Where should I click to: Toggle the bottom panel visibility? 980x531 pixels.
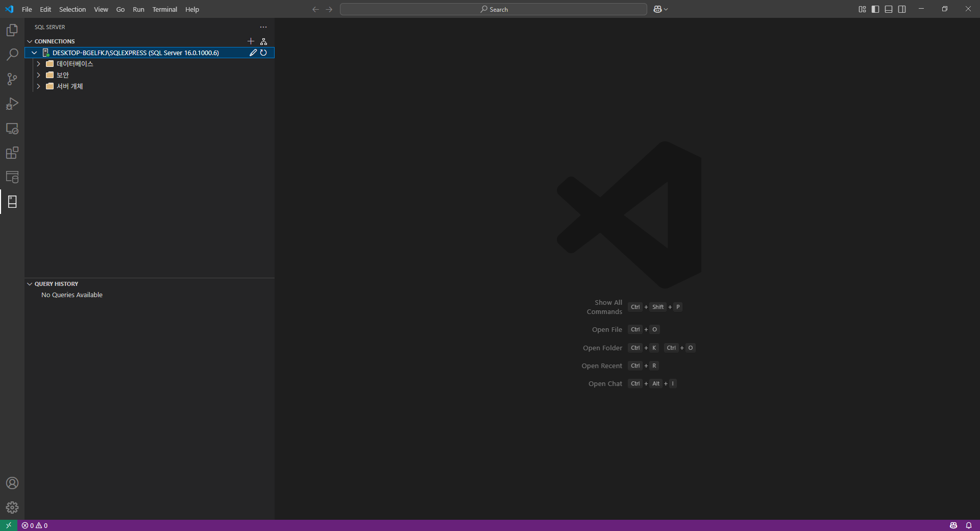889,9
